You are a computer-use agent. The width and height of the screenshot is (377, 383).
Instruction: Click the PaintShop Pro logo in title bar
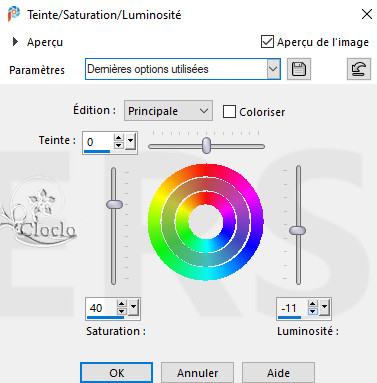pyautogui.click(x=14, y=14)
